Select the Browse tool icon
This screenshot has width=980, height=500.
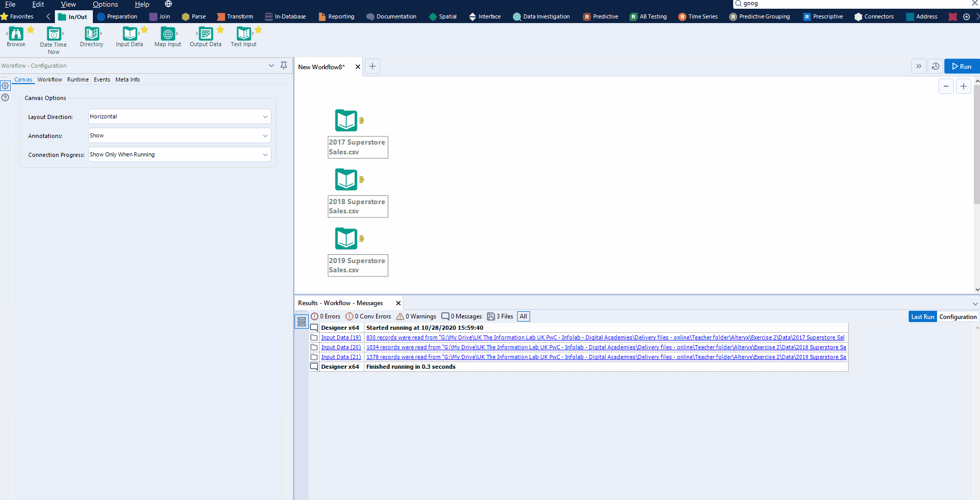(16, 34)
